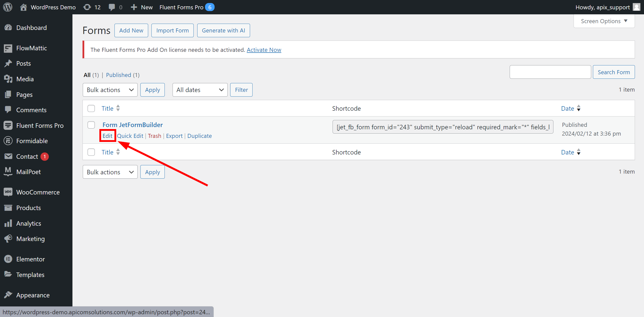This screenshot has height=317, width=644.
Task: Click the top Apply button
Action: tap(152, 90)
